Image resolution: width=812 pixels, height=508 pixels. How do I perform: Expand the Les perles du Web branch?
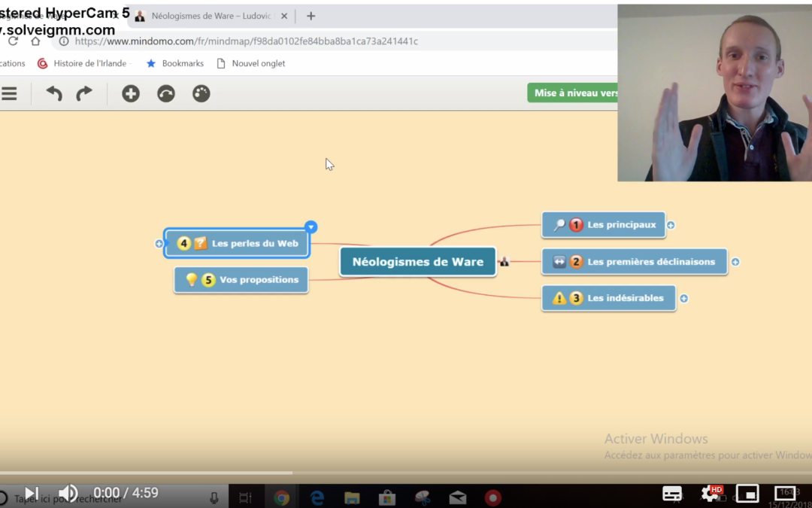(159, 243)
